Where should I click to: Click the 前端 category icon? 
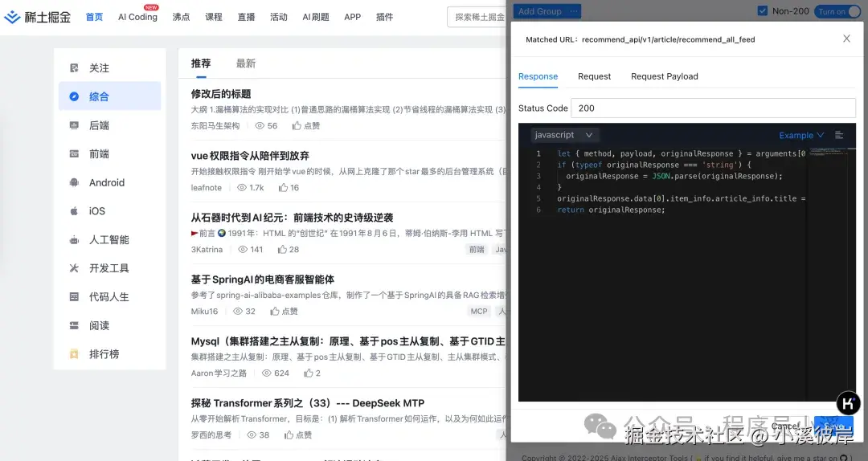(74, 154)
